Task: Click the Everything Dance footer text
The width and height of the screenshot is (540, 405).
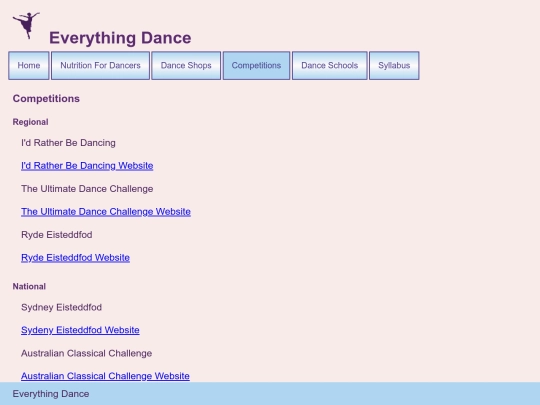Action: (51, 394)
